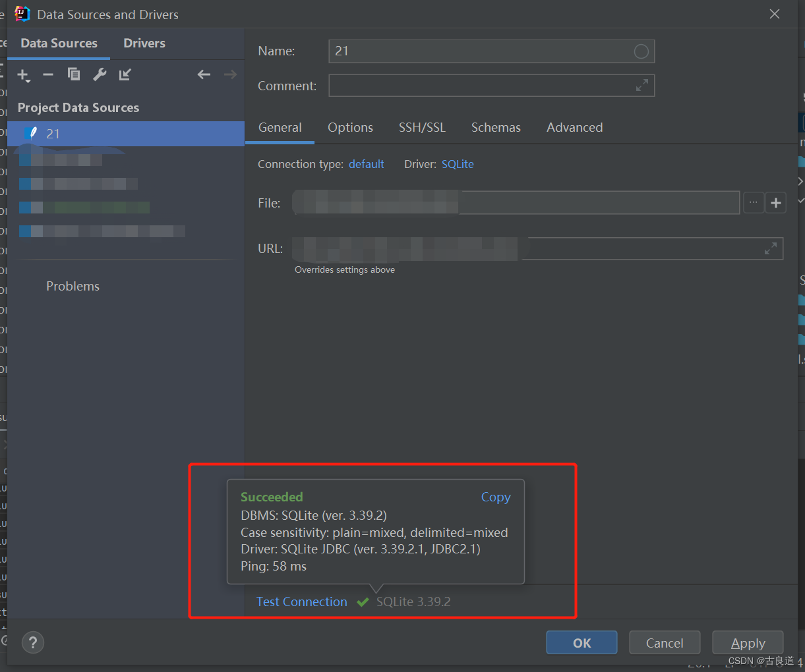Open help with the question mark button
The width and height of the screenshot is (805, 672).
coord(33,642)
